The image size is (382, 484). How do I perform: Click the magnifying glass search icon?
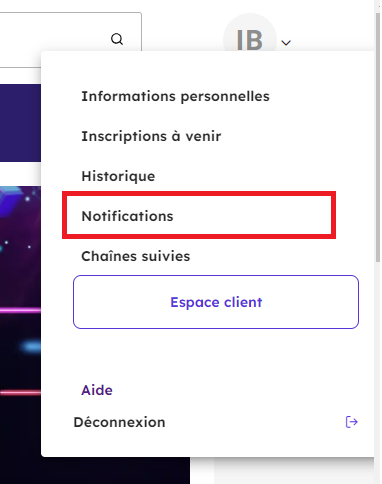(x=117, y=39)
